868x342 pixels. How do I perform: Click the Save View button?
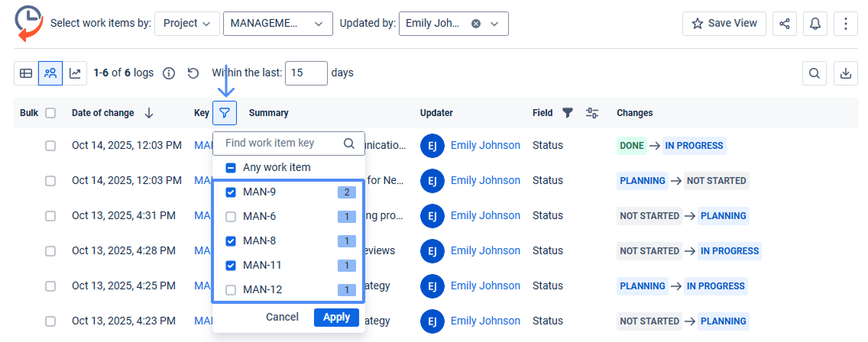click(x=724, y=24)
